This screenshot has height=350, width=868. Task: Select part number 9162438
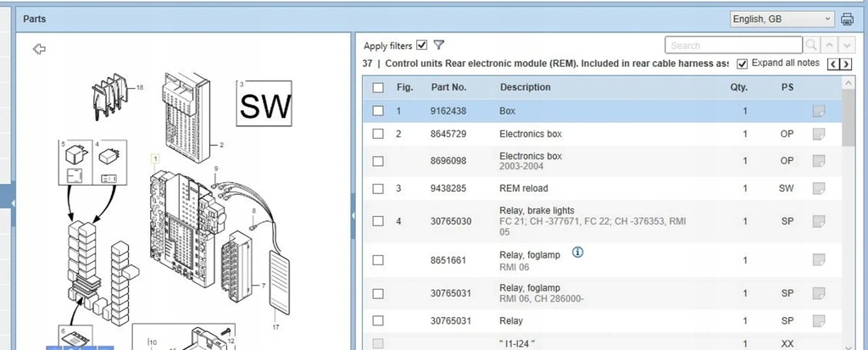pos(448,111)
